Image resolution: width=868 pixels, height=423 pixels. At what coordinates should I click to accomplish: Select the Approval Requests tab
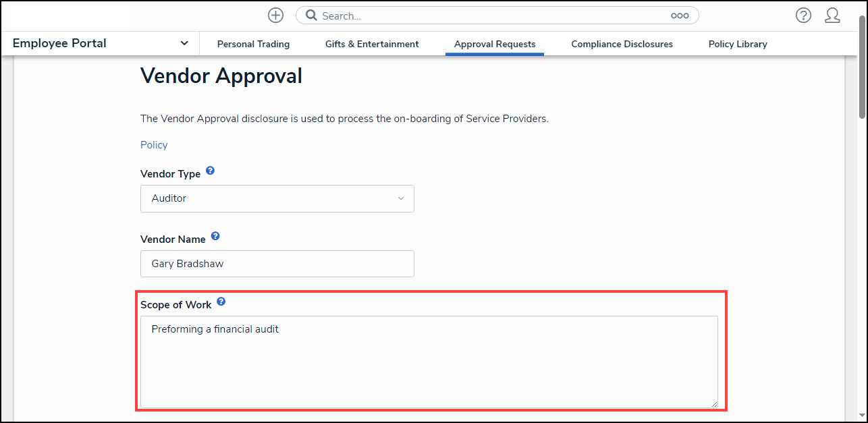[x=495, y=44]
